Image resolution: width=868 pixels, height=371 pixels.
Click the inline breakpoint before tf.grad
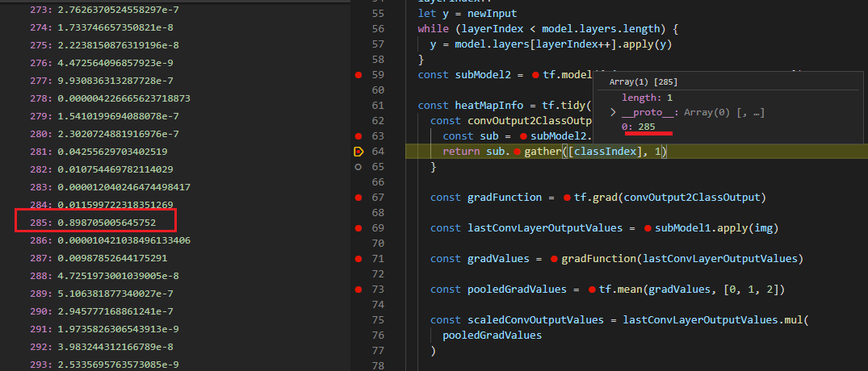click(566, 198)
